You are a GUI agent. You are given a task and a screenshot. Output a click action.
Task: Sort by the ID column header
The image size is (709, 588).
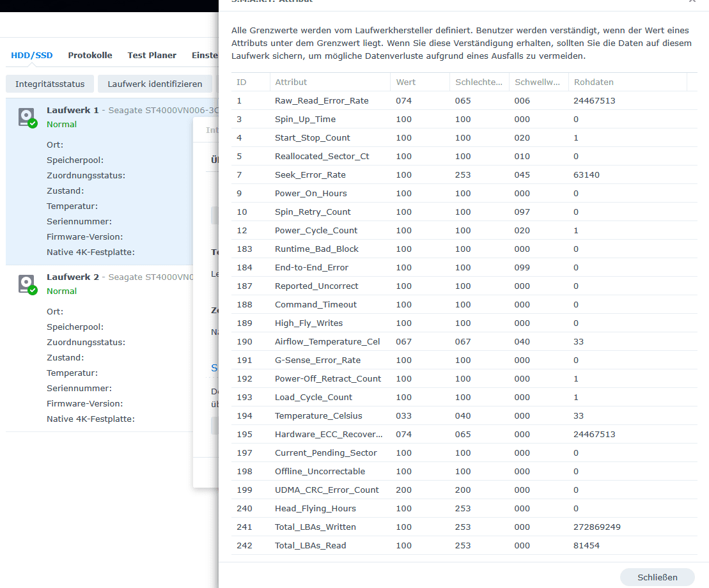[x=251, y=82]
